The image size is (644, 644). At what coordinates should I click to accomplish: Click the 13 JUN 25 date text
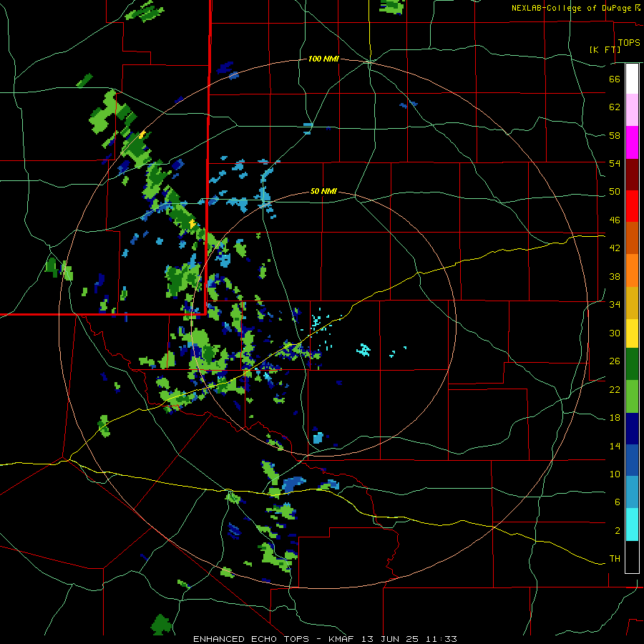(390, 639)
